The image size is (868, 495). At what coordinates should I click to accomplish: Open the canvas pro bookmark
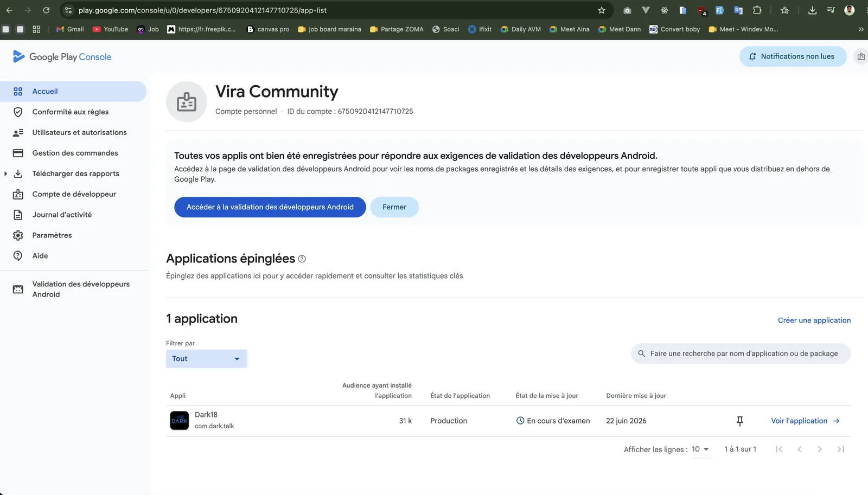pyautogui.click(x=268, y=29)
